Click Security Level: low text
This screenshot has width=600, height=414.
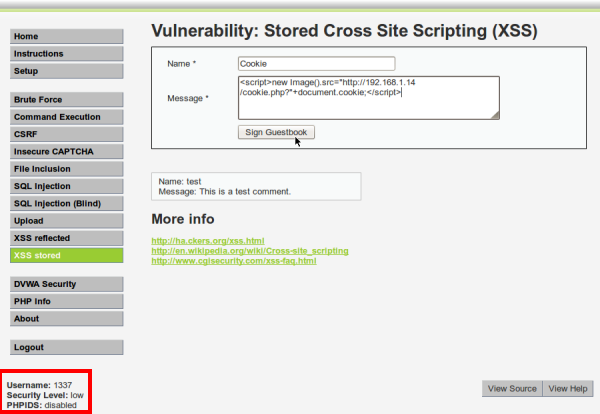[x=45, y=395]
